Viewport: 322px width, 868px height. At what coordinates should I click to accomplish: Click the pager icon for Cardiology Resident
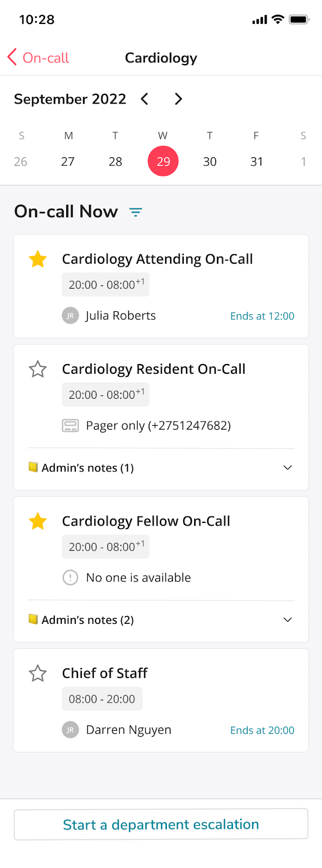click(x=70, y=425)
